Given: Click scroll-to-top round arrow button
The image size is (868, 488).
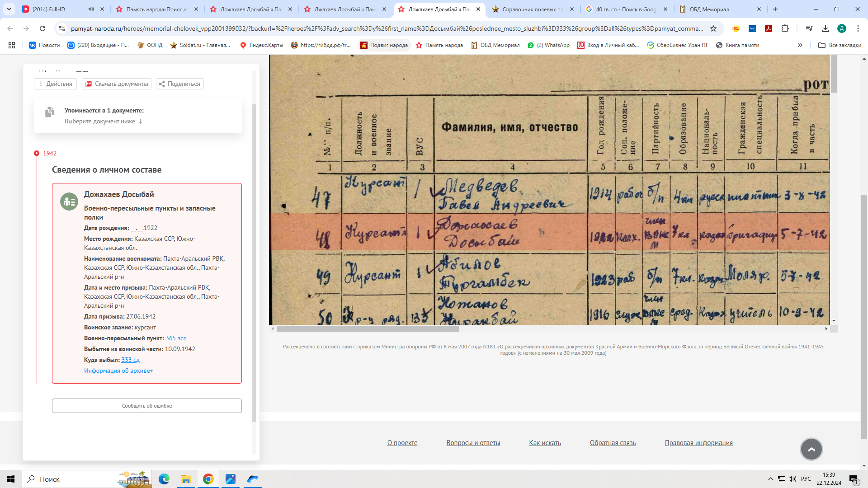Looking at the screenshot, I should 811,449.
